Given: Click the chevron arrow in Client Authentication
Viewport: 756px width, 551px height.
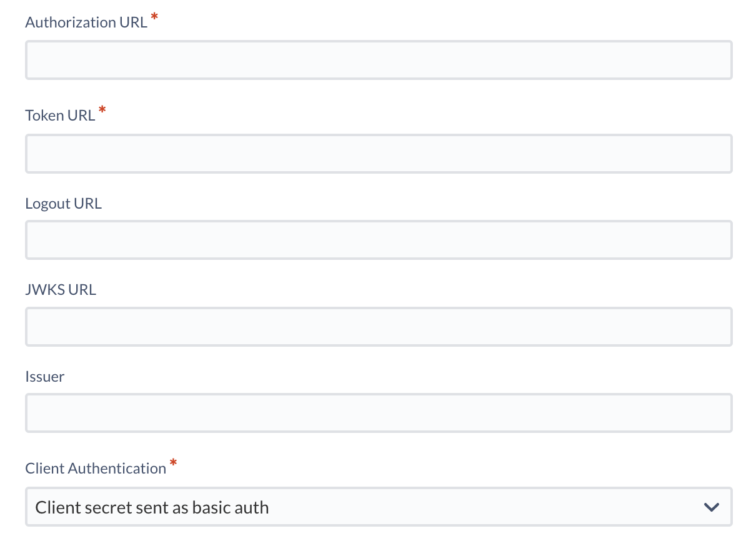Looking at the screenshot, I should coord(712,507).
